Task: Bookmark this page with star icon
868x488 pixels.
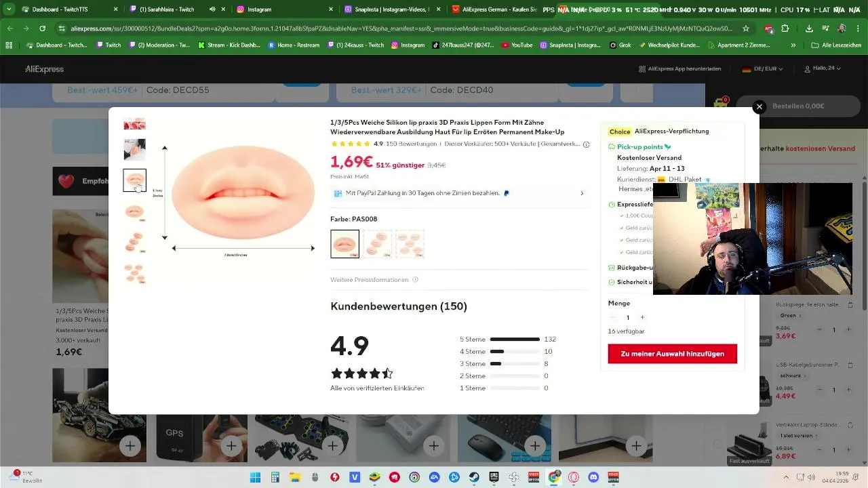Action: click(x=746, y=28)
